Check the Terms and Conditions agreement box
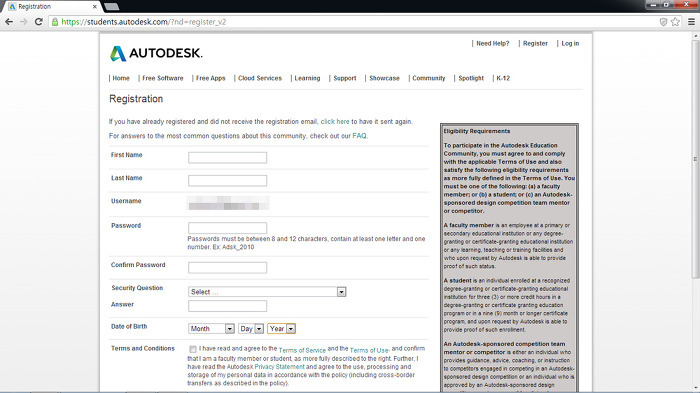Image resolution: width=700 pixels, height=393 pixels. click(192, 349)
